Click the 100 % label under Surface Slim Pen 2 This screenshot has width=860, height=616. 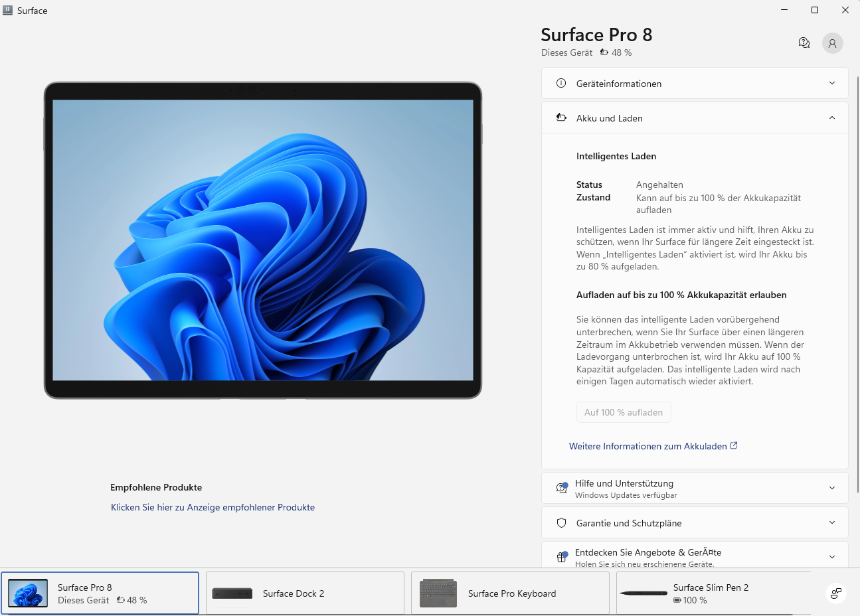tap(695, 600)
